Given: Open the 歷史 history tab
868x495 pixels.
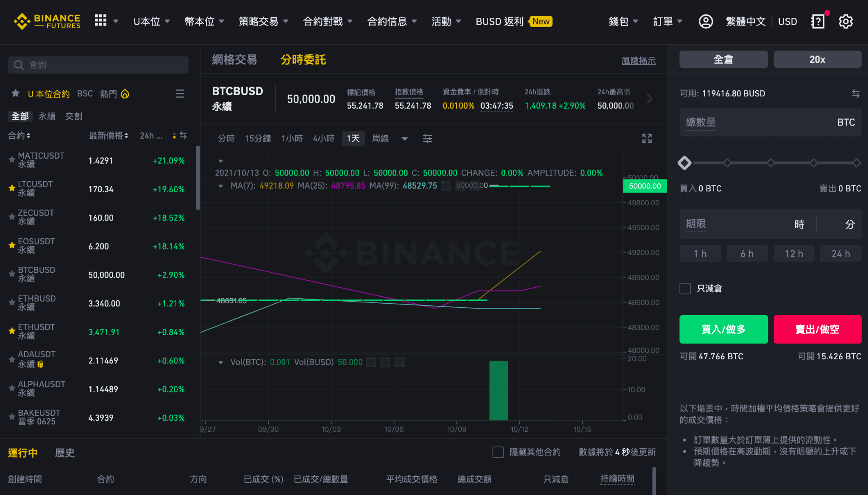Looking at the screenshot, I should coord(65,453).
